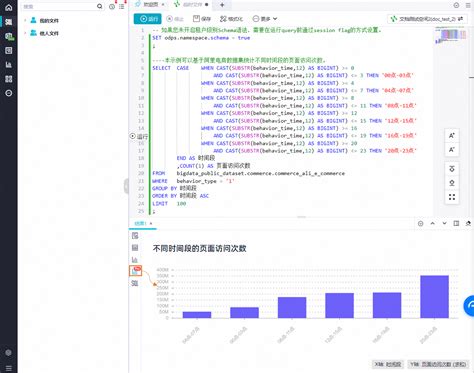This screenshot has height=373, width=474.
Task: Open the history clock icon next to the search box
Action: tap(112, 6)
